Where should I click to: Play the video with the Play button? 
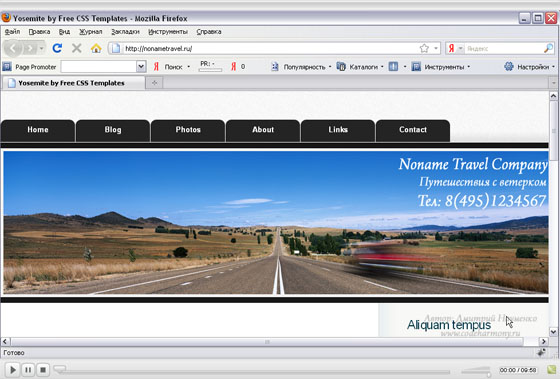[12, 370]
